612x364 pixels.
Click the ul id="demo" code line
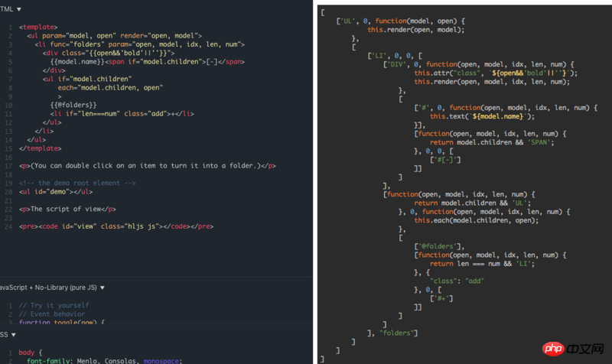tap(56, 192)
